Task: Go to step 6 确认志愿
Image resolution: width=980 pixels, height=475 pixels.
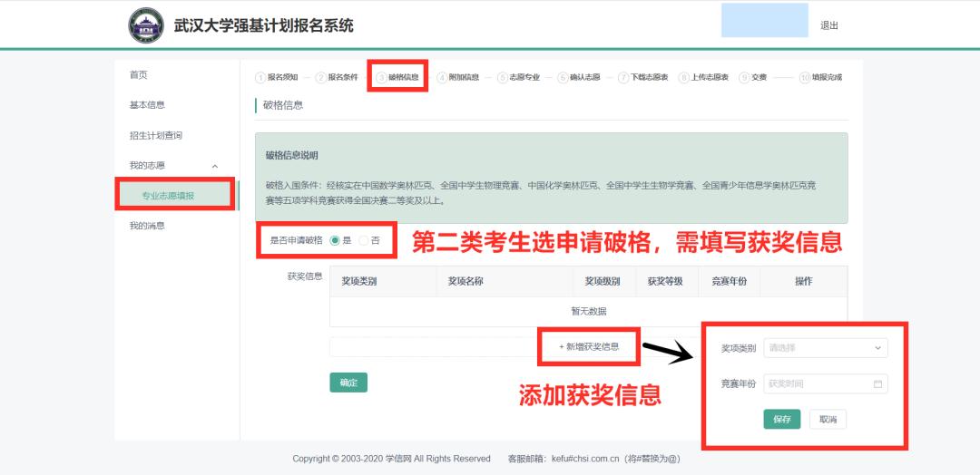Action: tap(579, 77)
